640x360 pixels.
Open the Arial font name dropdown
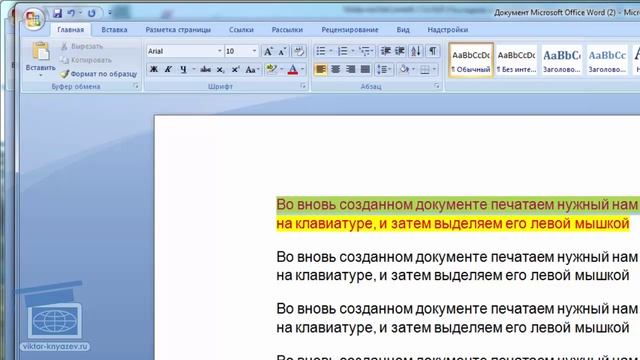(x=219, y=51)
